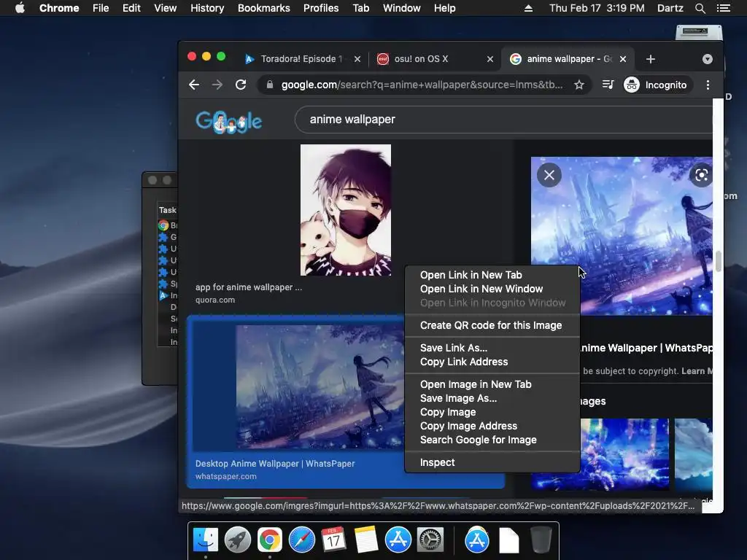Open the History menu

(207, 8)
